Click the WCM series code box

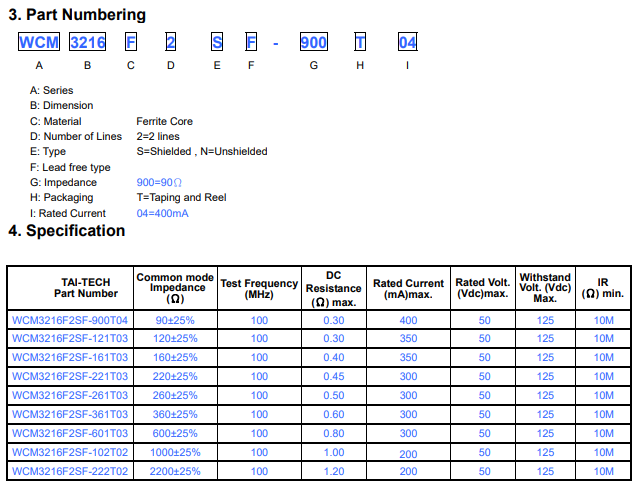click(39, 42)
